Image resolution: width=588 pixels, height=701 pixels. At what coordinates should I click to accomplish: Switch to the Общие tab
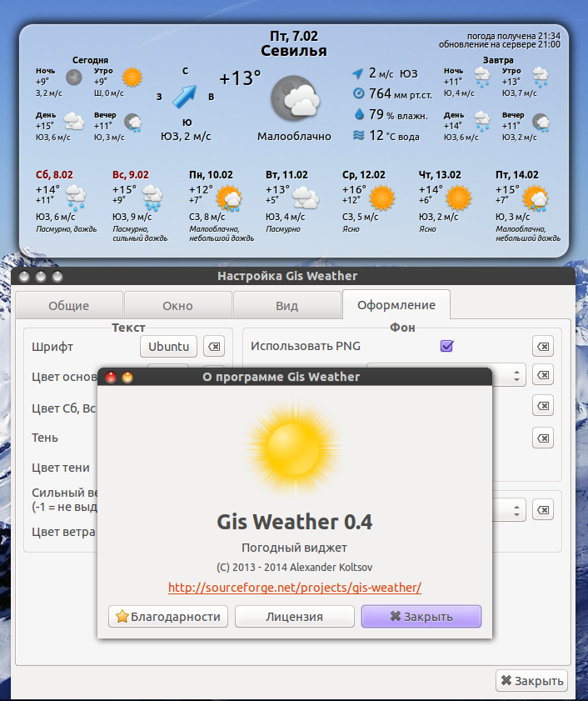coord(69,305)
